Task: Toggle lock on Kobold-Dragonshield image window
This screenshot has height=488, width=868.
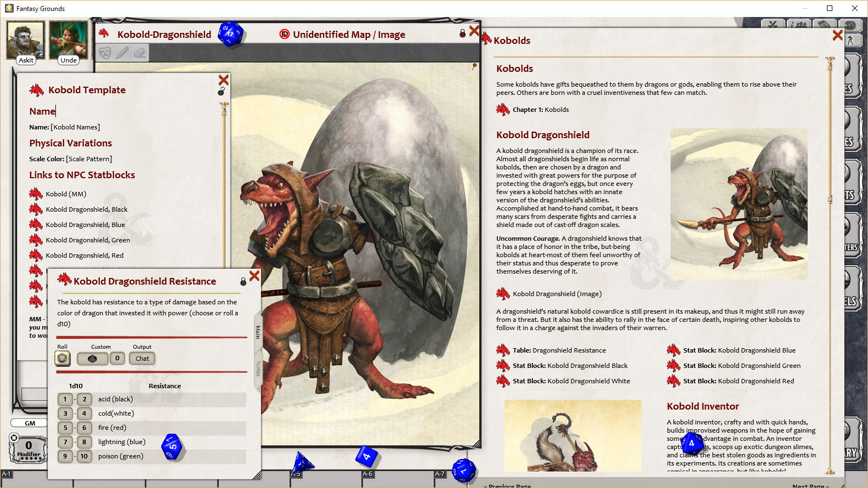Action: click(462, 33)
